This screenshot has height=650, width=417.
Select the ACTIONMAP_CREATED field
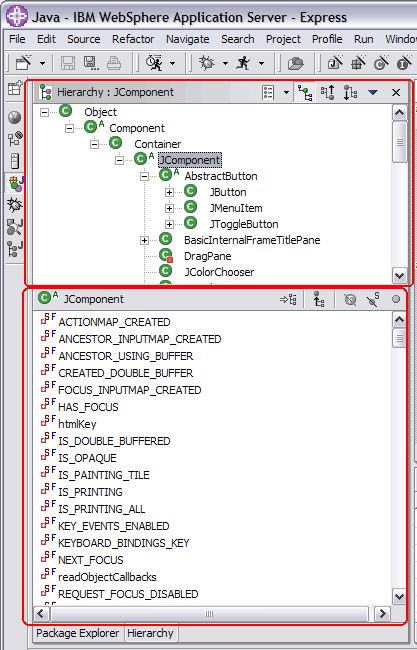(114, 322)
